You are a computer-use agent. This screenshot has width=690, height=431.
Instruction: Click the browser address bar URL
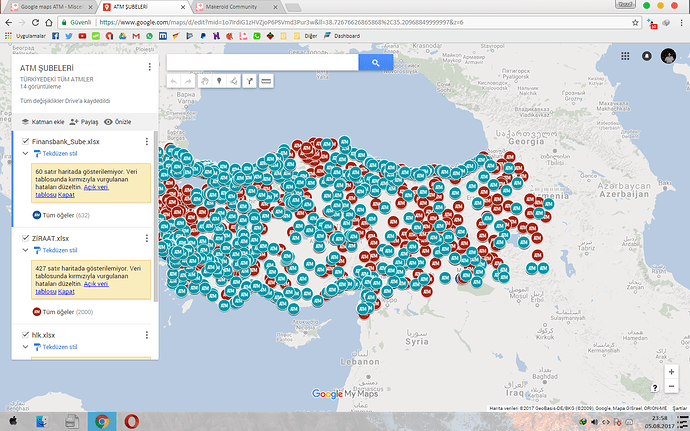point(281,22)
